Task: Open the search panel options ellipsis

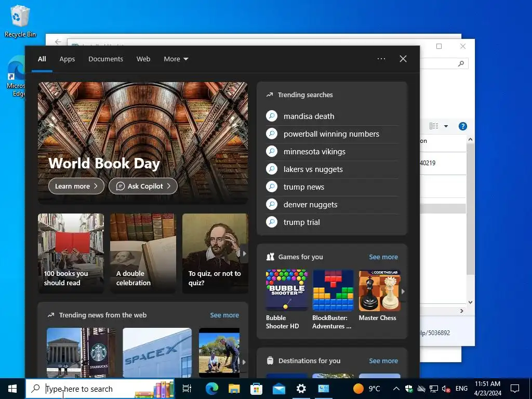Action: point(381,59)
